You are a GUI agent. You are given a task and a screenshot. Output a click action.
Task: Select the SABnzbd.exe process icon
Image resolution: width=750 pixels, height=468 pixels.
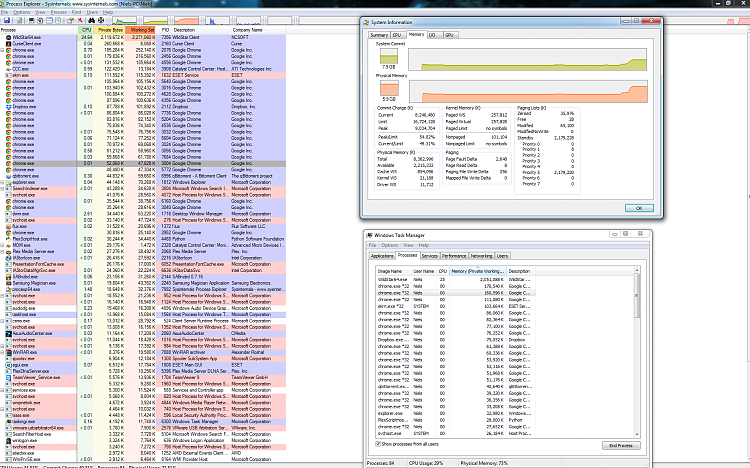point(8,276)
